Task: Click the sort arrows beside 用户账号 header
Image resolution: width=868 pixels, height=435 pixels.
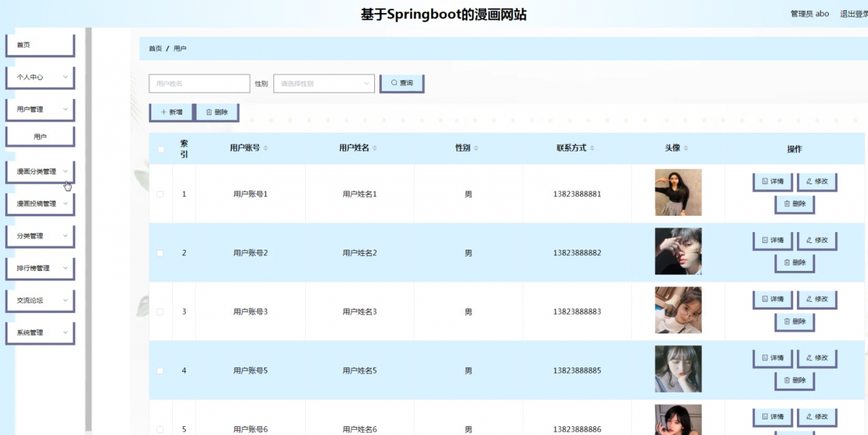Action: pos(265,148)
